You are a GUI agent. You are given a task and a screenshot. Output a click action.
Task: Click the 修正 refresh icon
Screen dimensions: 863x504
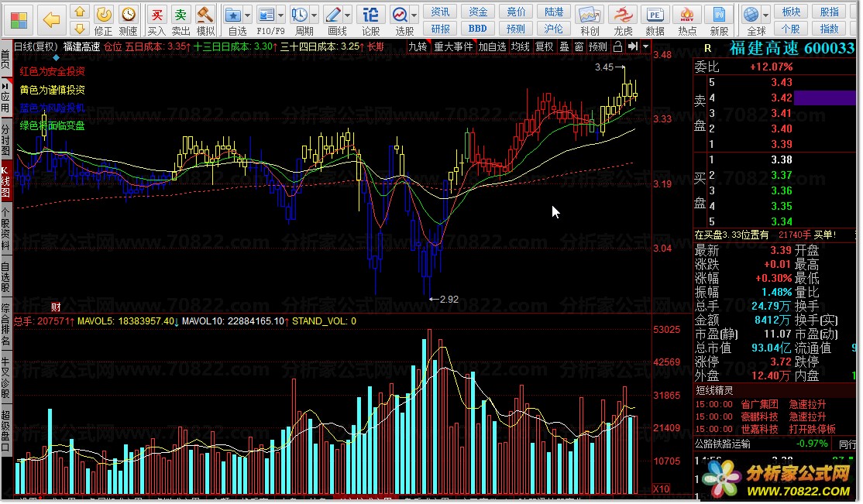103,14
